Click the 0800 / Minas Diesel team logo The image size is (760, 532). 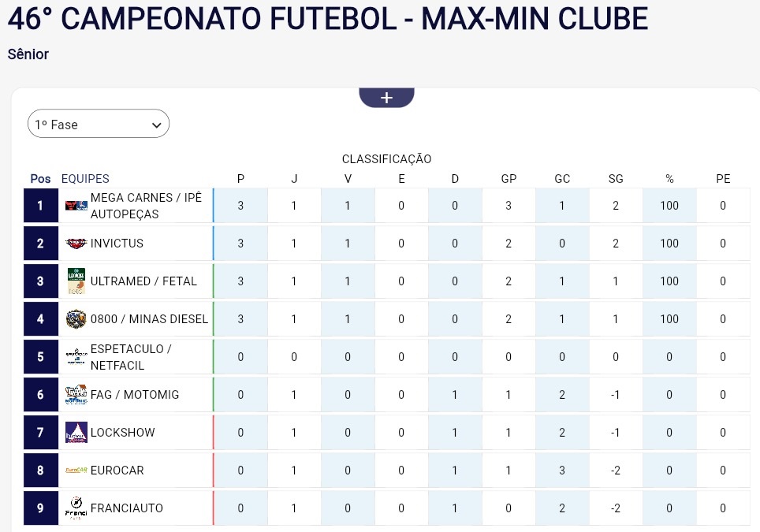76,319
